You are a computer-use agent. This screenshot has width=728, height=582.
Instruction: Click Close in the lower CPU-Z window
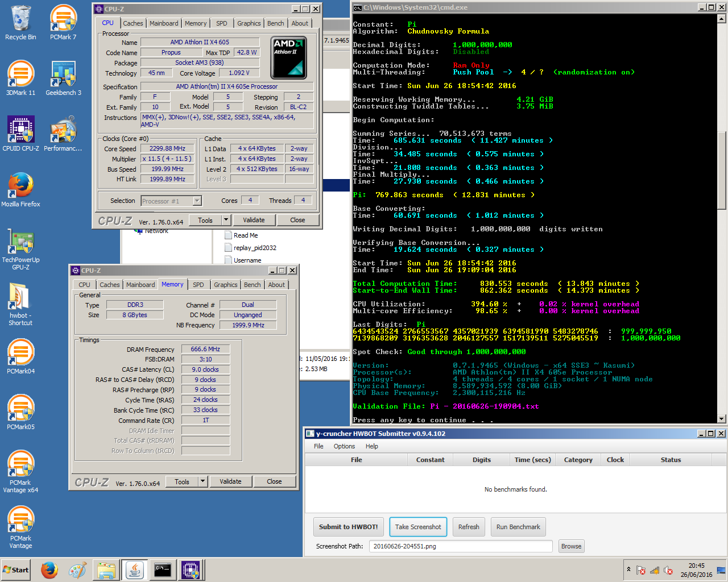(x=274, y=481)
